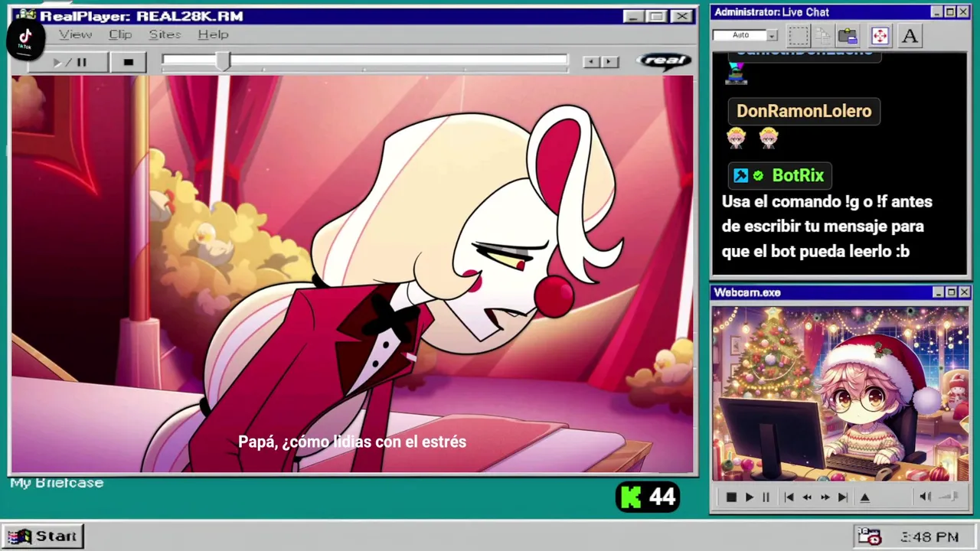980x551 pixels.
Task: Click the BotRix blue badge icon
Action: point(740,176)
